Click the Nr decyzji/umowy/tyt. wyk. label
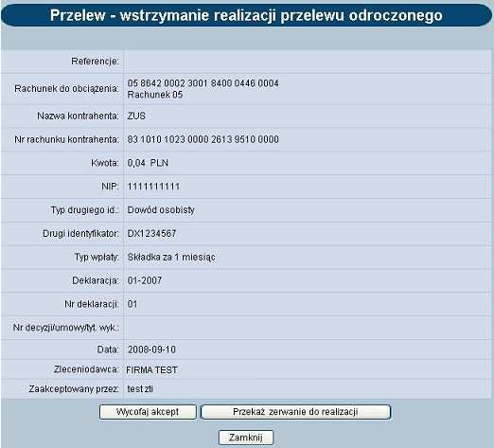Viewport: 494px width, 448px height. pyautogui.click(x=66, y=328)
